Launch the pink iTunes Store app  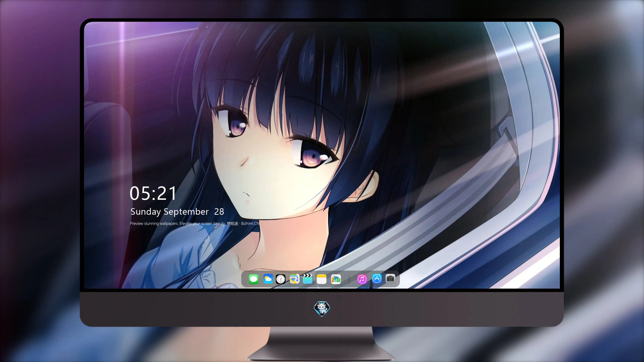pos(362,279)
